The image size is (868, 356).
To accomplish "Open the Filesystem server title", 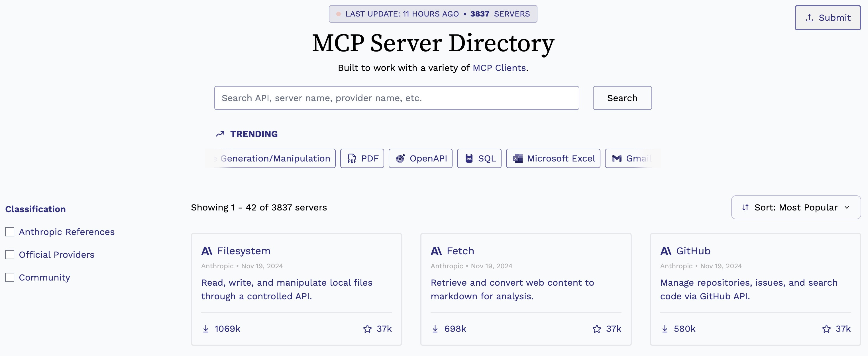I will pyautogui.click(x=244, y=251).
